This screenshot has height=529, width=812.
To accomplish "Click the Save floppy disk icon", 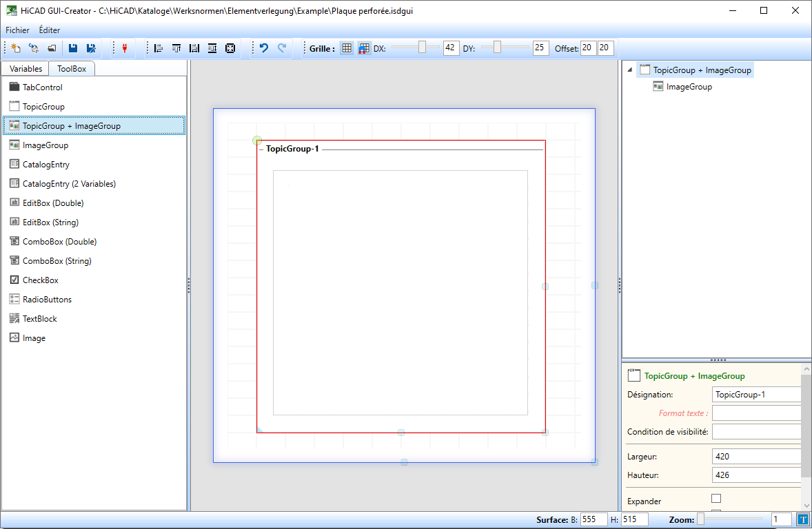I will pyautogui.click(x=72, y=48).
